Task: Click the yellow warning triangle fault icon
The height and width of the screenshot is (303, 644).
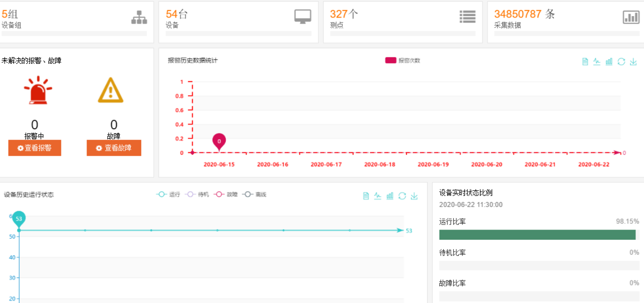Action: 111,90
